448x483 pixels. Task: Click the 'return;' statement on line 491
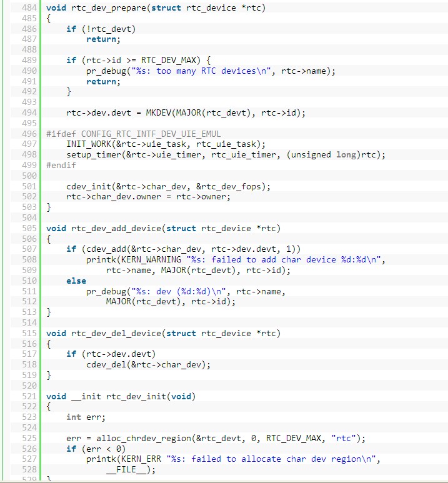point(103,82)
